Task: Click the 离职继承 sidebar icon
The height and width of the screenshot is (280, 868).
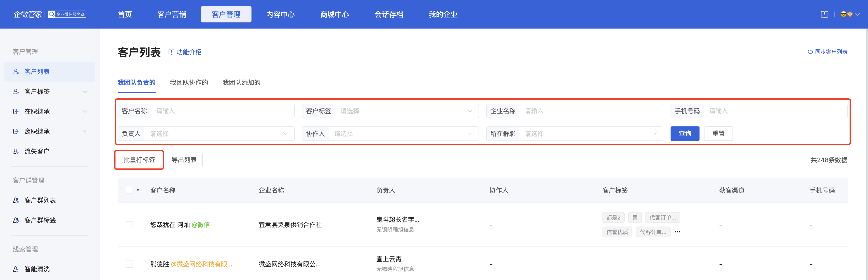Action: 16,131
